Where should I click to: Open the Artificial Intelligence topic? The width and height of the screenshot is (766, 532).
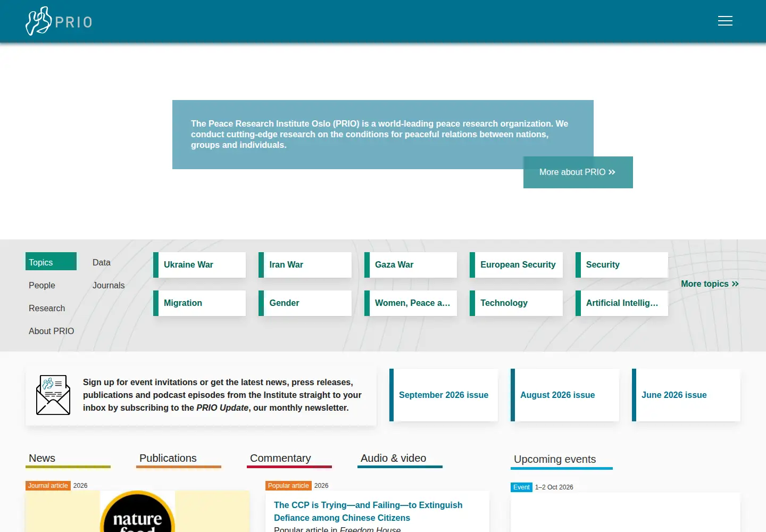622,303
